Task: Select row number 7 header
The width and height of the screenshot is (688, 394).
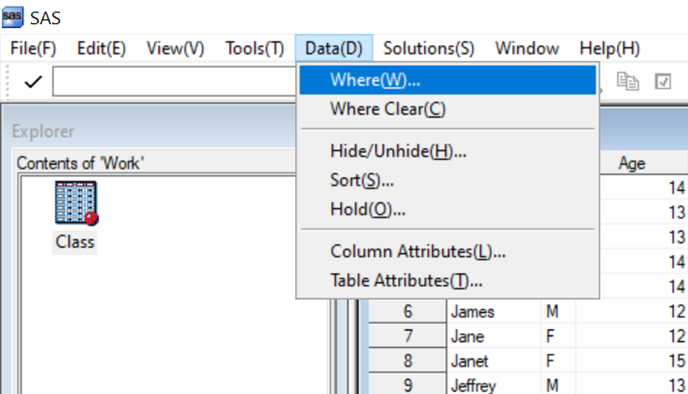Action: pos(408,336)
